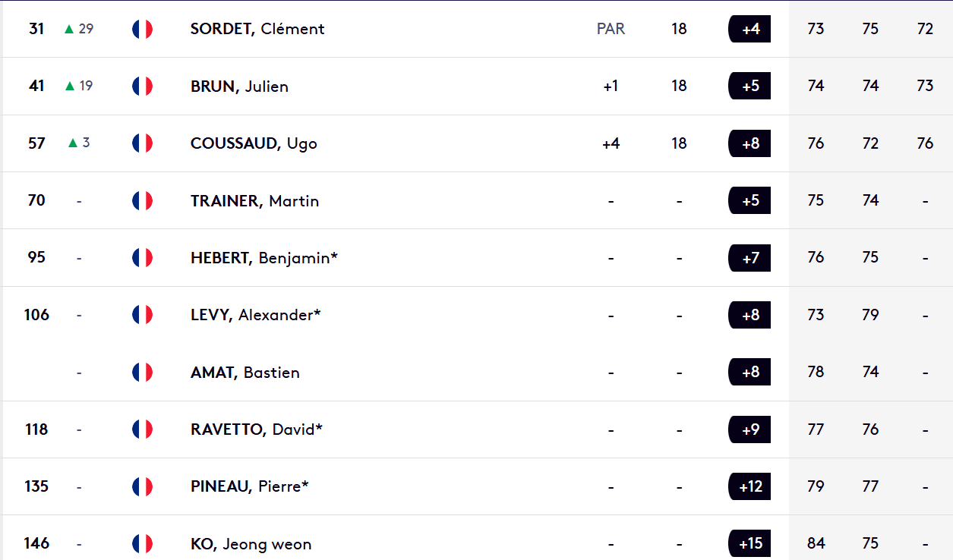Open player SORDET, Clément's profile

(x=257, y=29)
